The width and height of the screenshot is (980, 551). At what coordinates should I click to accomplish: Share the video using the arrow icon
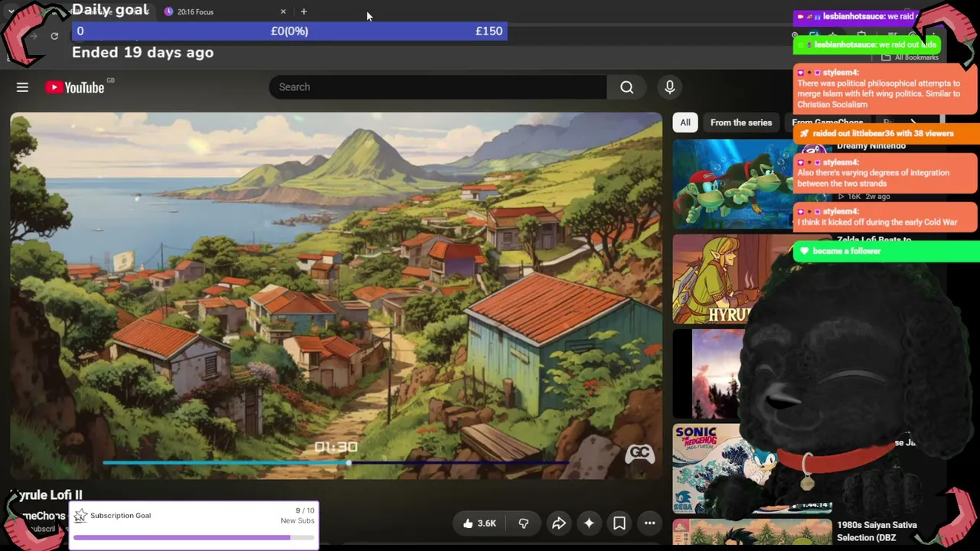click(559, 523)
